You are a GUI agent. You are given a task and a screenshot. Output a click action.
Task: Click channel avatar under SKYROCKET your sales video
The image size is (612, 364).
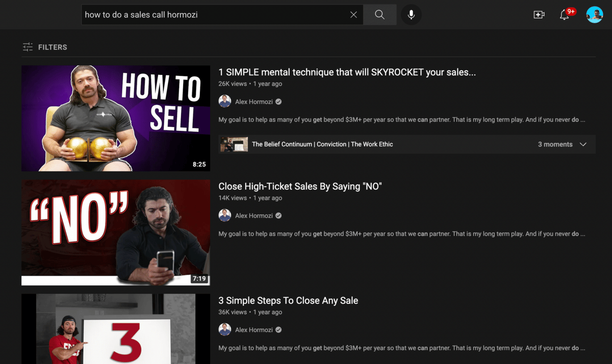point(225,101)
